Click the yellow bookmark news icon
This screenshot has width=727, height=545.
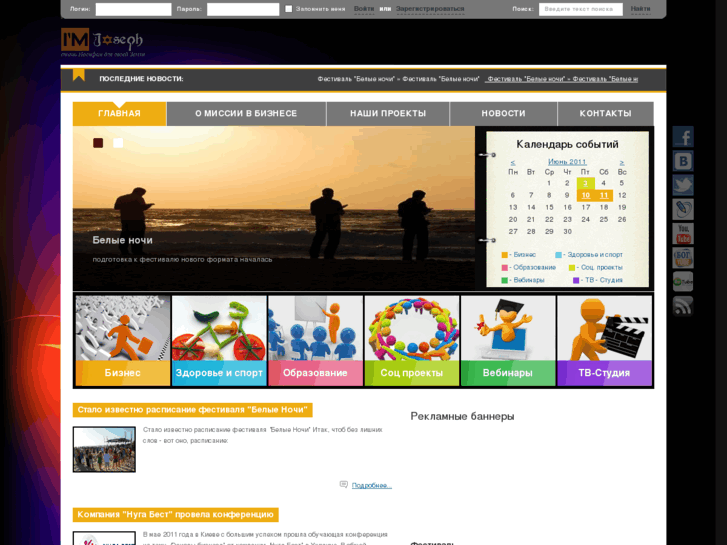click(x=79, y=75)
